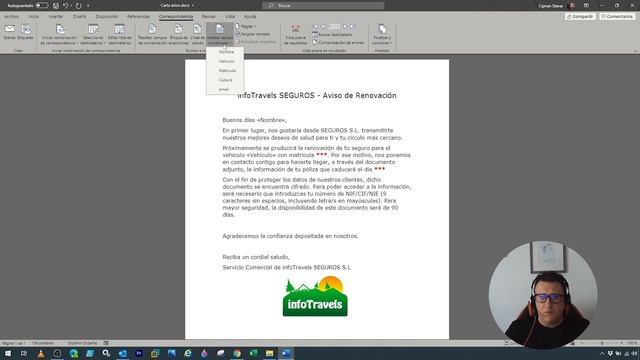Click the «Nombre» merge field in document
The height and width of the screenshot is (360, 640).
[x=271, y=120]
